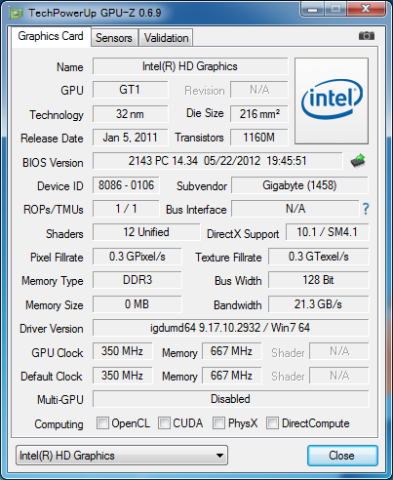This screenshot has height=480, width=393.
Task: Click the BIOS Version field
Action: tap(217, 161)
